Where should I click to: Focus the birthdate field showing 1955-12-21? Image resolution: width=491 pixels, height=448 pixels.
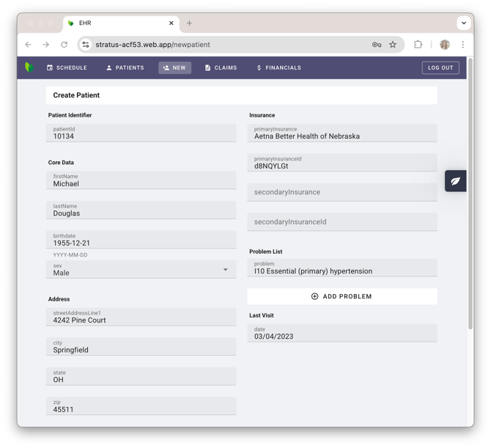click(x=141, y=240)
